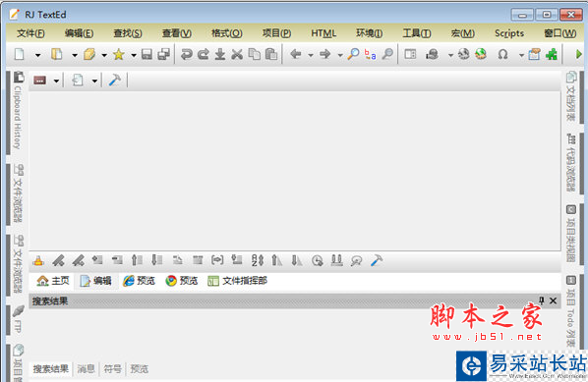Click the yellow folder open icon

(89, 54)
